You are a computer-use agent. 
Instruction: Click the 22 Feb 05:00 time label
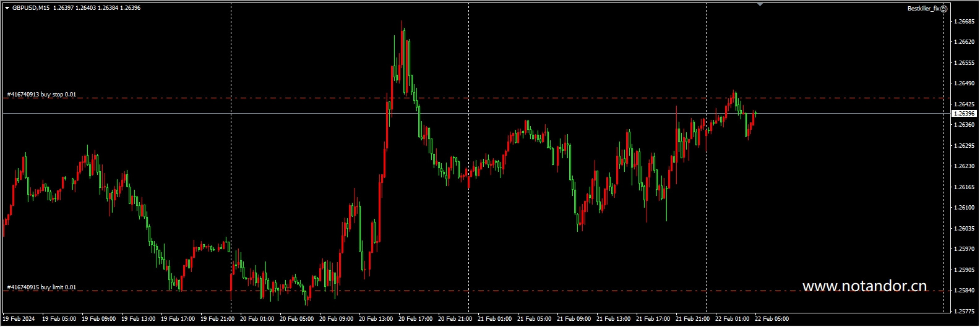click(772, 320)
